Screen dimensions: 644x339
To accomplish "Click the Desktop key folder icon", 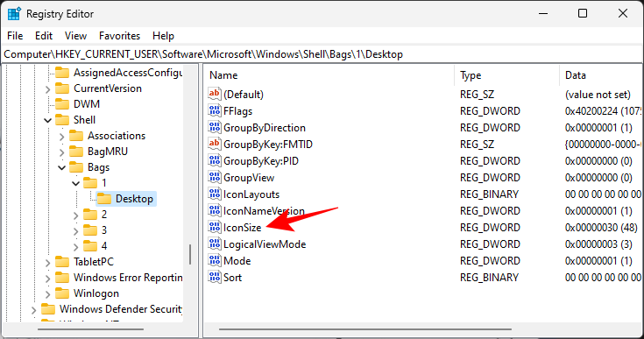I will pyautogui.click(x=104, y=199).
